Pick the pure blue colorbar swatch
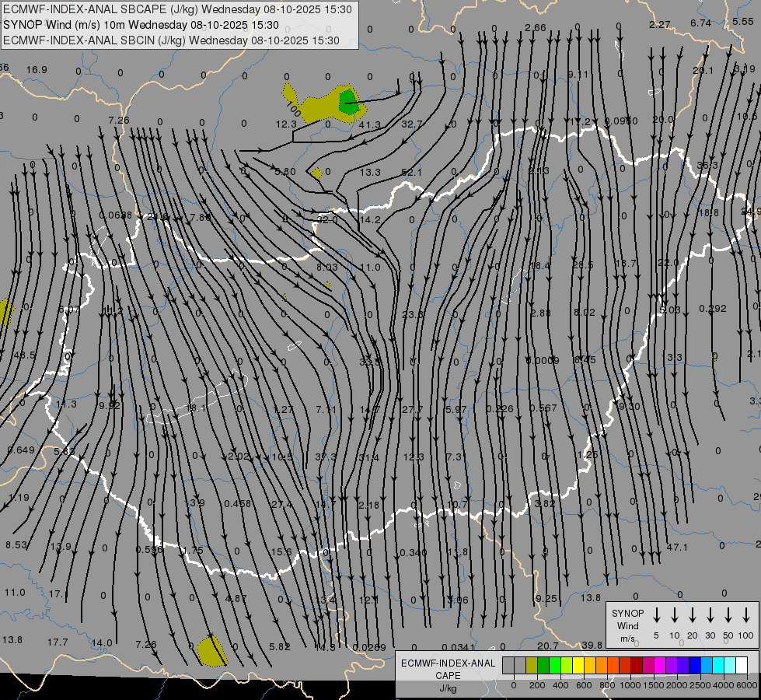 [694, 666]
